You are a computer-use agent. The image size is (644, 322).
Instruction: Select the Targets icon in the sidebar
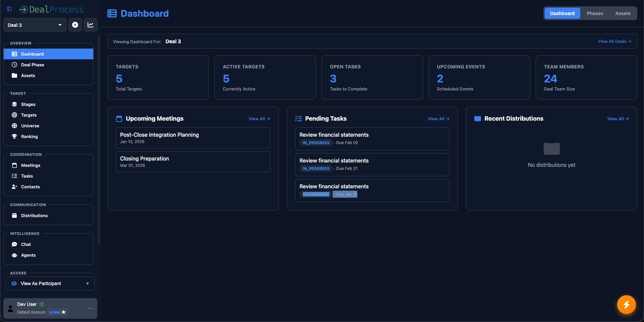14,115
